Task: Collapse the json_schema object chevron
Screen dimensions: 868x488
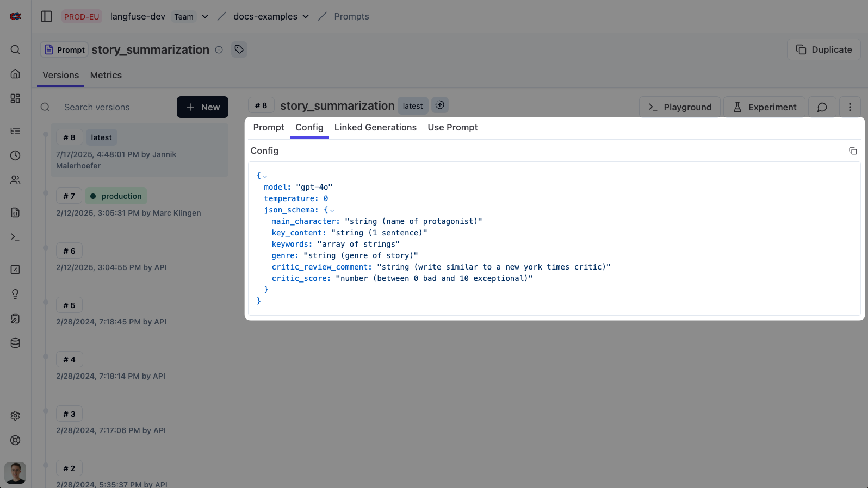Action: (x=332, y=210)
